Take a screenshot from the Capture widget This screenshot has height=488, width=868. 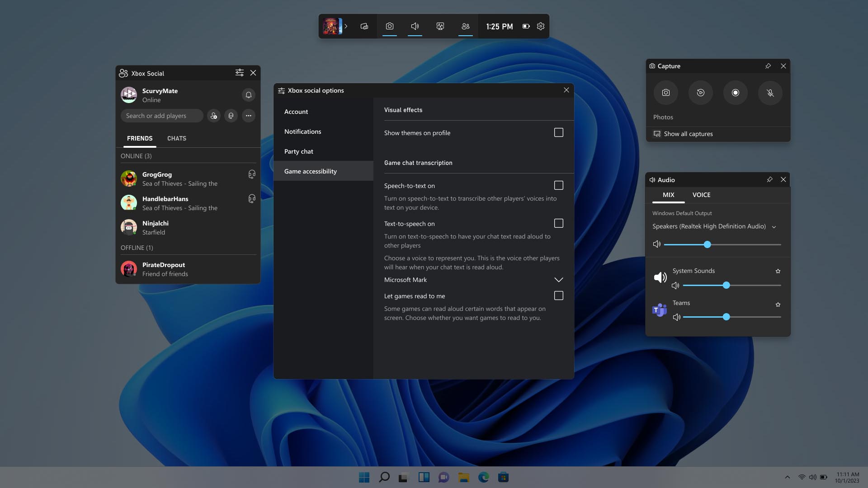666,93
